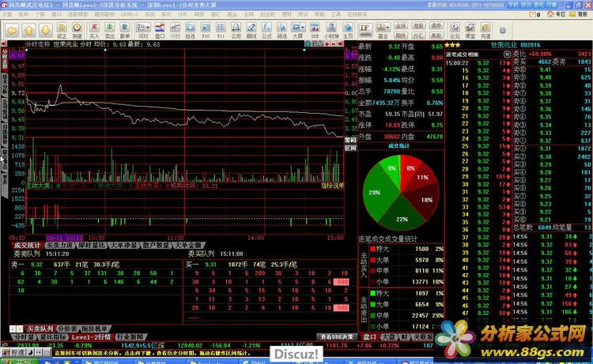Click the 充值 recharge icon

click(x=485, y=30)
